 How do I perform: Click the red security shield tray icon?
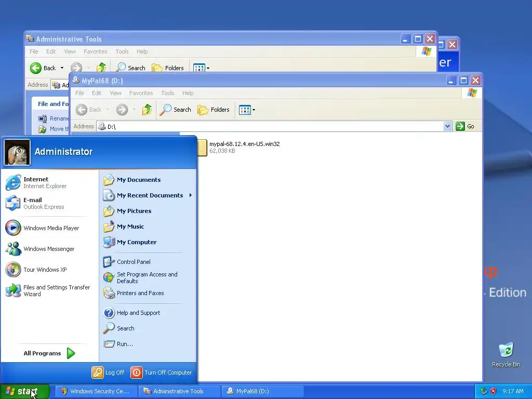[494, 391]
